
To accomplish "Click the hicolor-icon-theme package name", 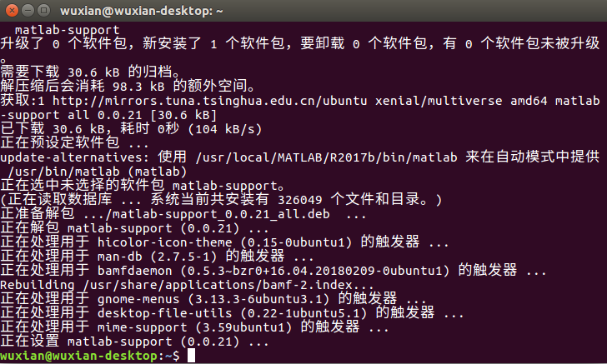I will [164, 242].
